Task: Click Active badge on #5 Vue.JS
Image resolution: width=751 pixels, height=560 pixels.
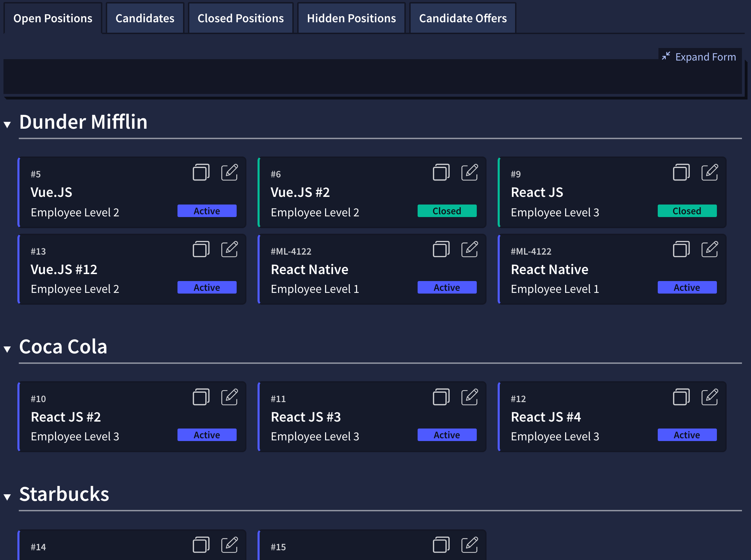Action: 207,211
